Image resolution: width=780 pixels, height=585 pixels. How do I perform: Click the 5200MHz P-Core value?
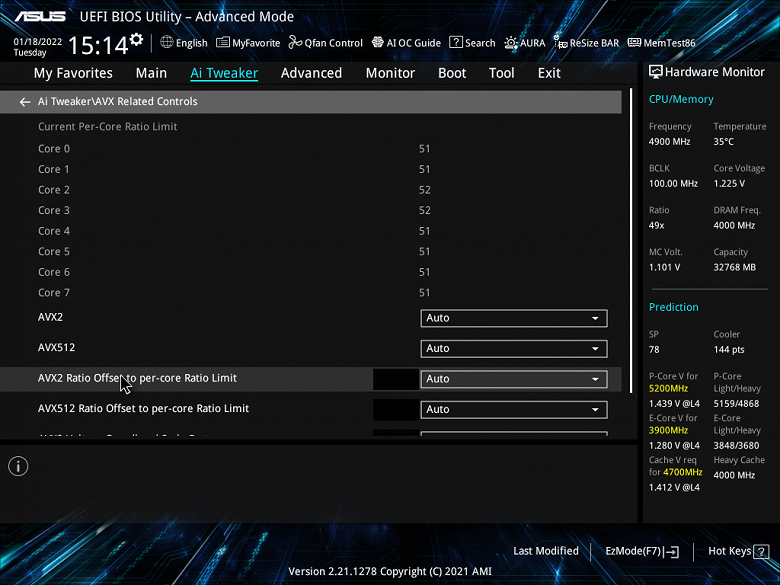coord(668,389)
